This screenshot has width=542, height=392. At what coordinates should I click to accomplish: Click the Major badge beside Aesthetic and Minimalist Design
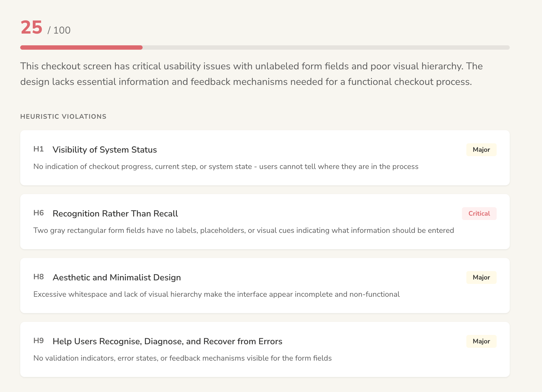pos(481,277)
